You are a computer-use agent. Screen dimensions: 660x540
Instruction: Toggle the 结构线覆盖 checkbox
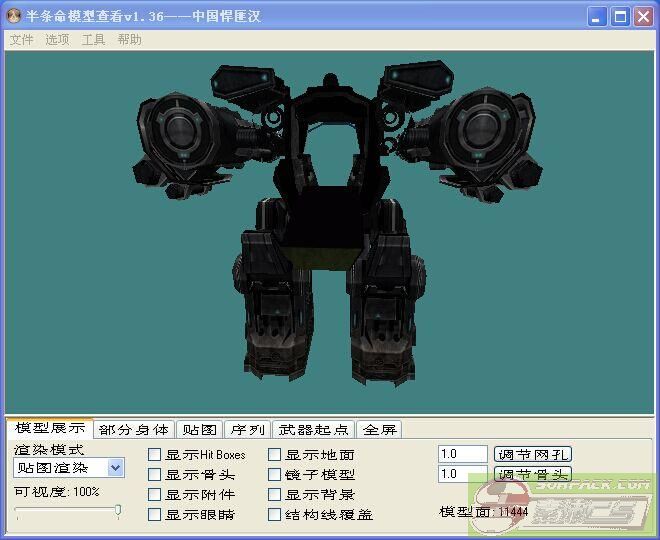pyautogui.click(x=275, y=515)
